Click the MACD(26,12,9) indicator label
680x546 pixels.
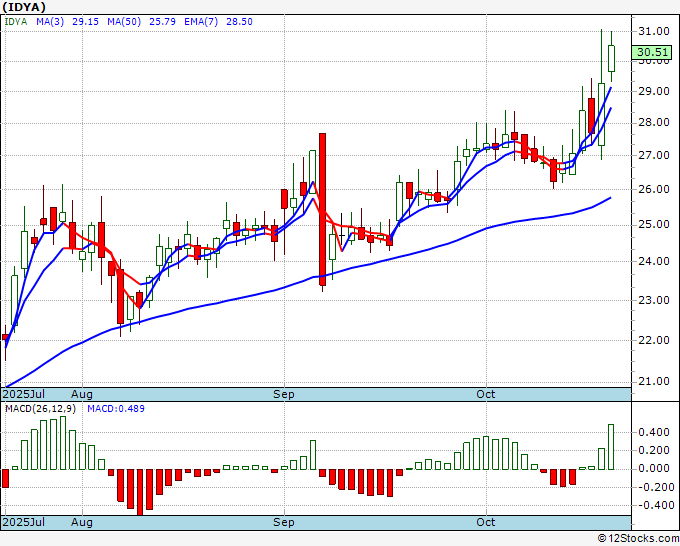[x=40, y=409]
